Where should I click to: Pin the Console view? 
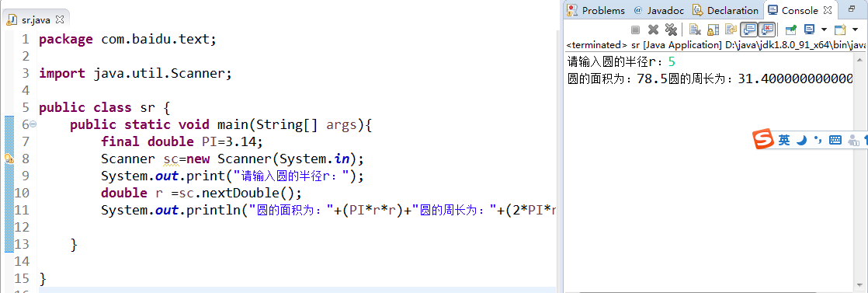click(x=791, y=30)
